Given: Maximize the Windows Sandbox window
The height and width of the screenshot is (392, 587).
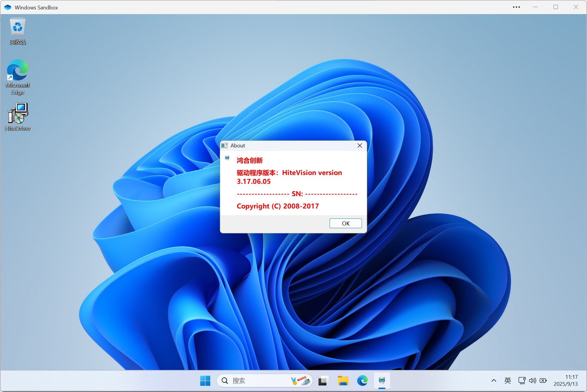Looking at the screenshot, I should tap(556, 7).
